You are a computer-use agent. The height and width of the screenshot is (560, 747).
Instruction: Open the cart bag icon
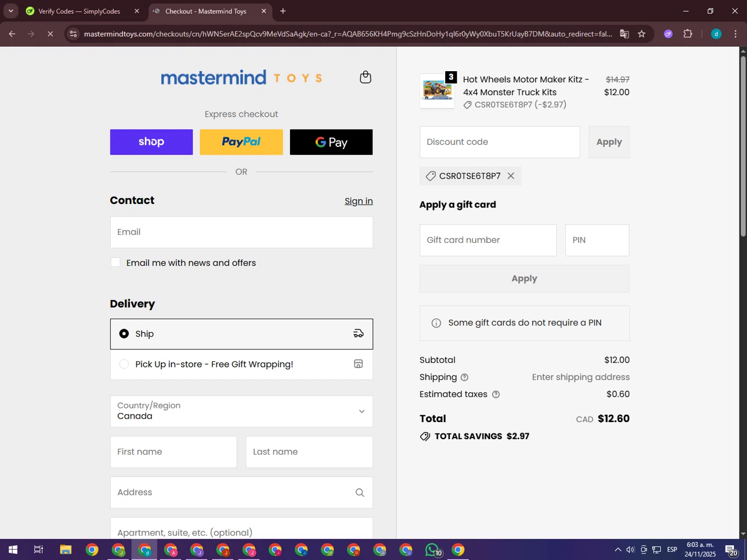pos(366,77)
